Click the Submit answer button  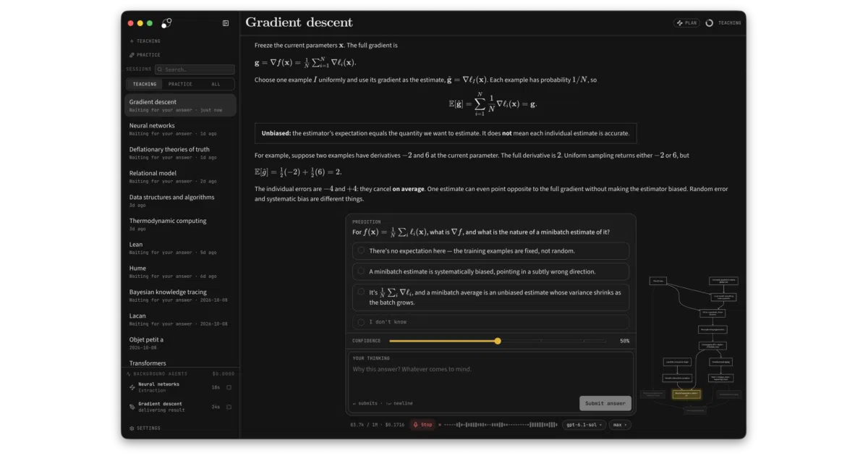click(x=605, y=403)
